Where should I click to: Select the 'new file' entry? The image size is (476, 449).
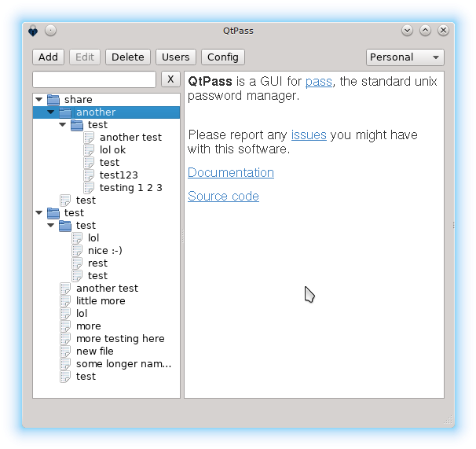click(x=95, y=351)
